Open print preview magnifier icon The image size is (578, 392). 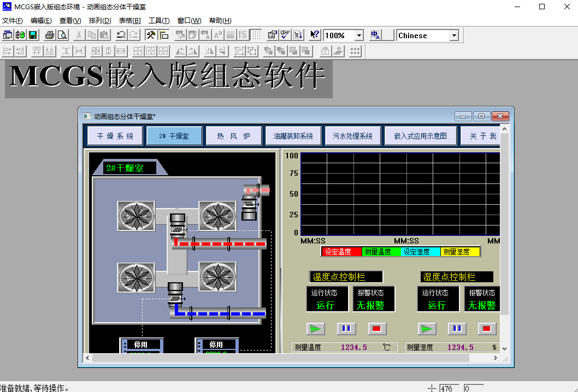click(62, 35)
